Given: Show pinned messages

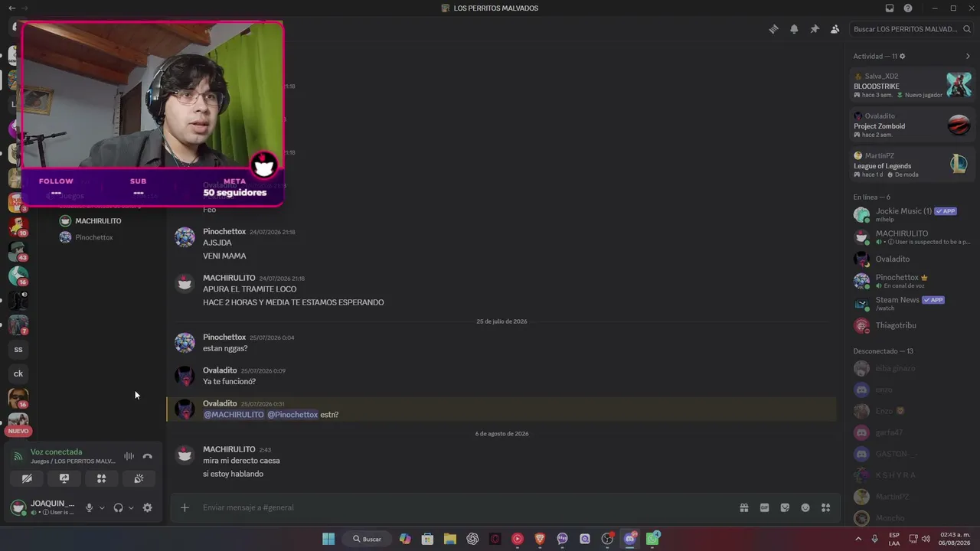Looking at the screenshot, I should (815, 29).
